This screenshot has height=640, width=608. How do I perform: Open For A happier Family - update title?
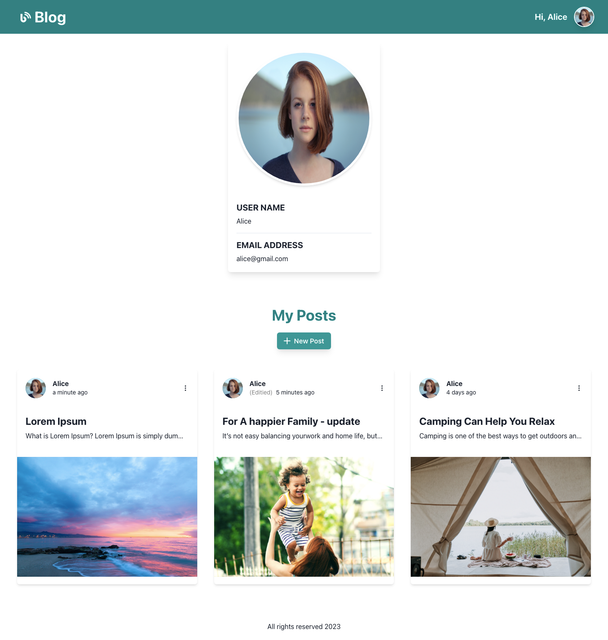tap(291, 421)
